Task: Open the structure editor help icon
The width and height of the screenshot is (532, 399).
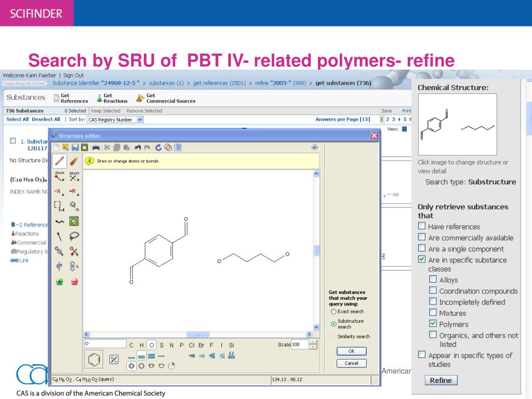Action: point(314,147)
